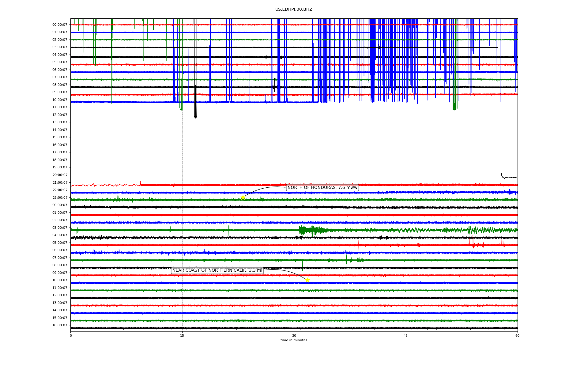
Task: Click the Northern Calif. event star marker
Action: coord(307,280)
